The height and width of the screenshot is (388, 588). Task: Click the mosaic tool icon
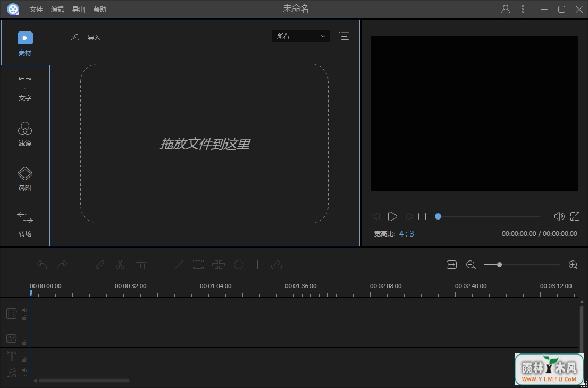coord(219,265)
